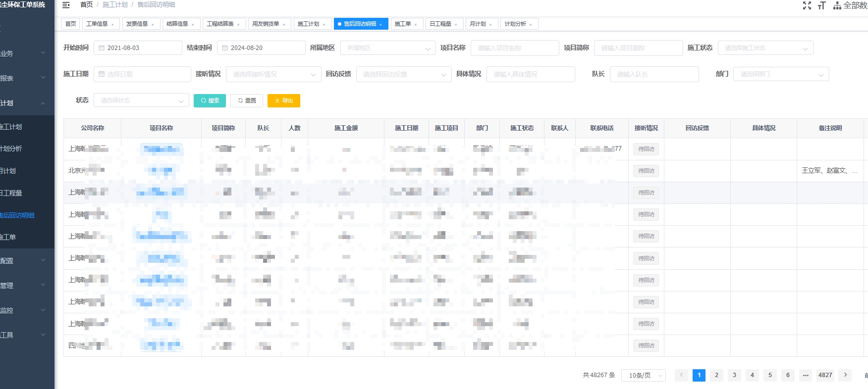868x389 pixels.
Task: Click the 队长 input field
Action: click(x=654, y=74)
